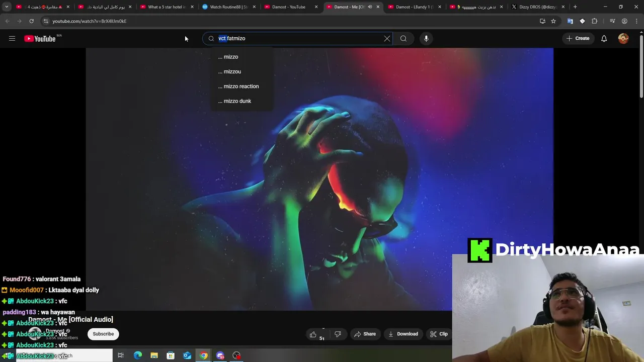Reload the page in Chrome
The width and height of the screenshot is (644, 362).
pyautogui.click(x=31, y=21)
